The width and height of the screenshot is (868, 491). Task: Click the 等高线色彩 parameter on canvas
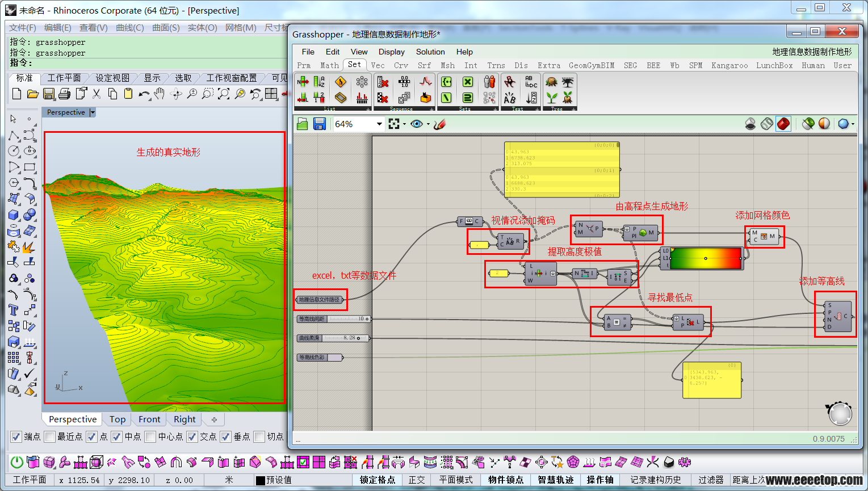[x=320, y=358]
